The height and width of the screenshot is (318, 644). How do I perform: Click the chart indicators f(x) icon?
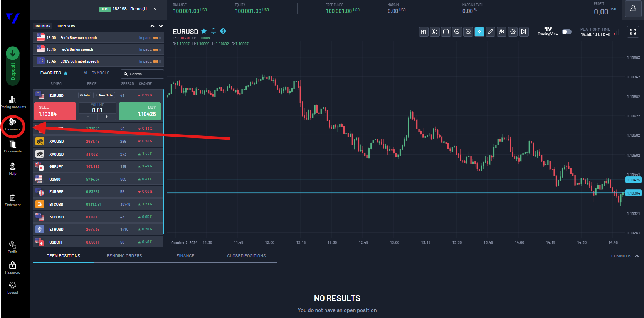coord(501,32)
